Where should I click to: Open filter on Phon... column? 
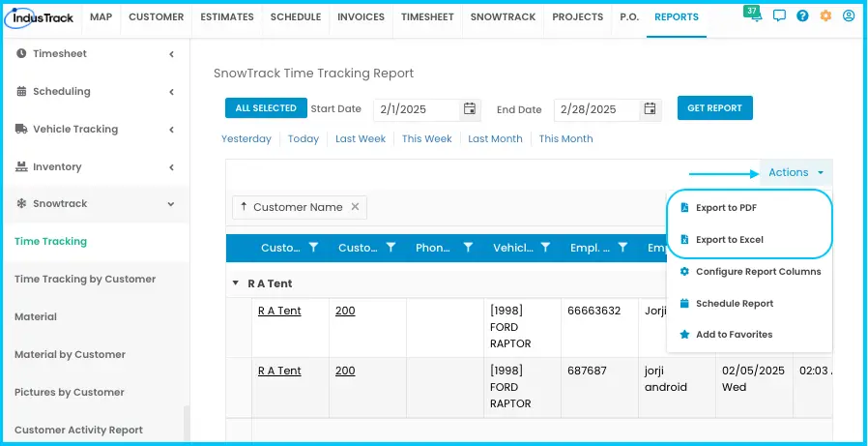(469, 248)
